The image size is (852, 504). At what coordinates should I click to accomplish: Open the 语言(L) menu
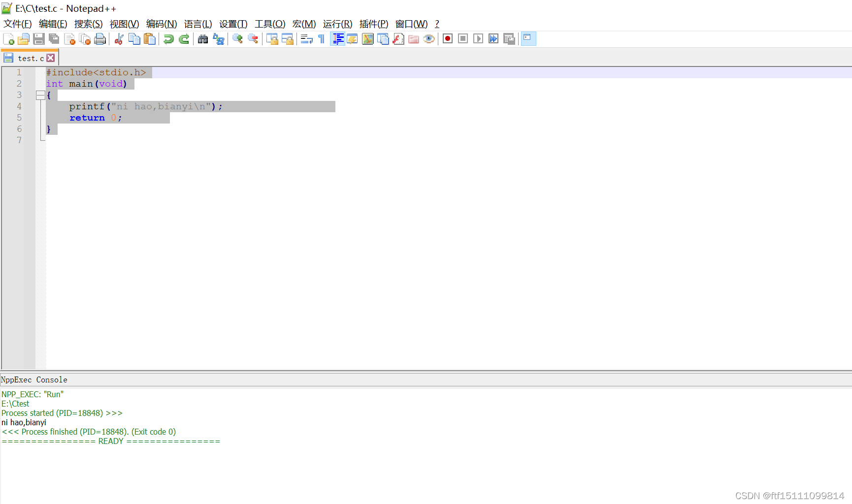(x=197, y=24)
